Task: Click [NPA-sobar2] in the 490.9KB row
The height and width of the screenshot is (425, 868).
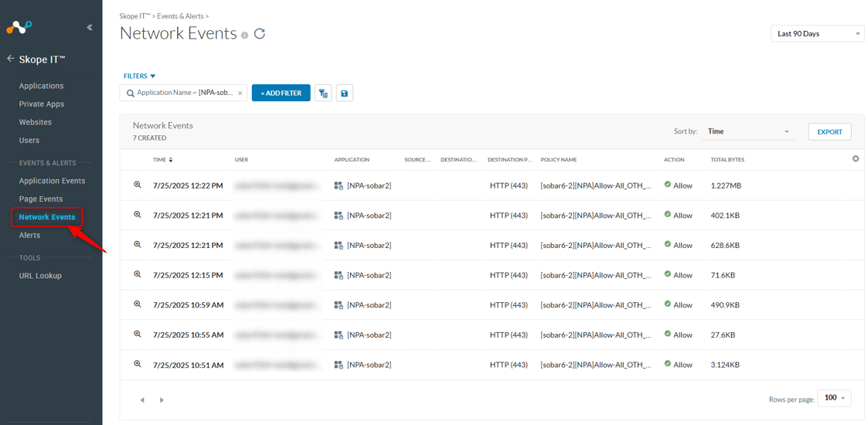Action: coord(369,305)
